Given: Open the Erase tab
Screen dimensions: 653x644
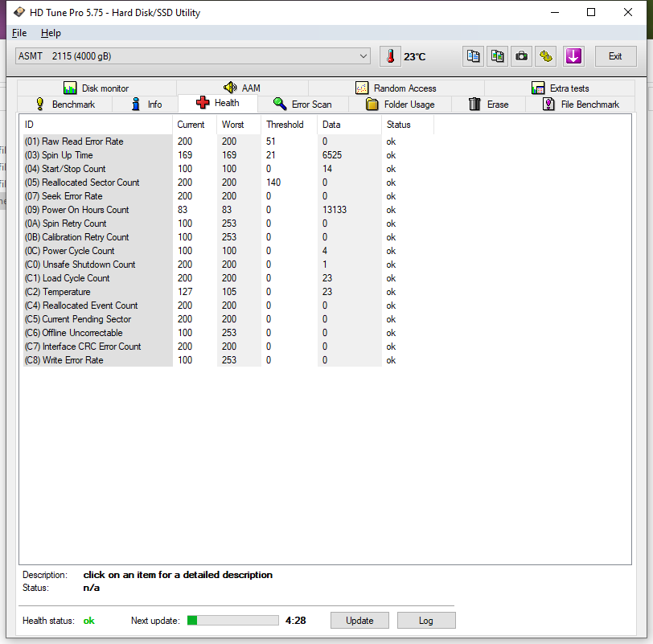Looking at the screenshot, I should pos(488,104).
